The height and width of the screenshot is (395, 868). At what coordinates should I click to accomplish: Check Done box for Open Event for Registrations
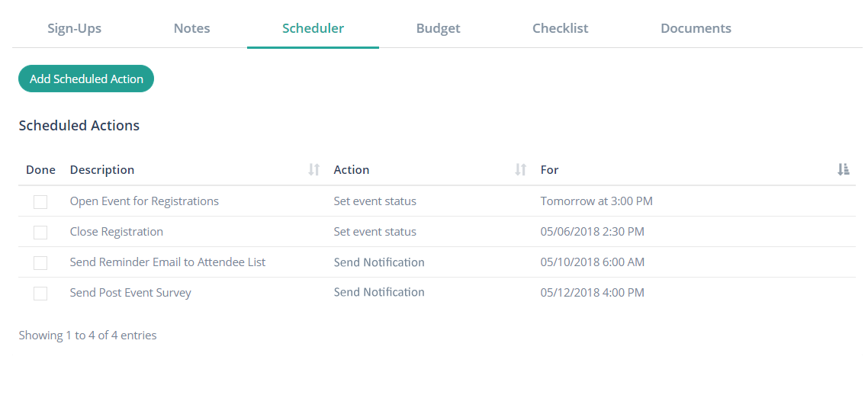40,202
